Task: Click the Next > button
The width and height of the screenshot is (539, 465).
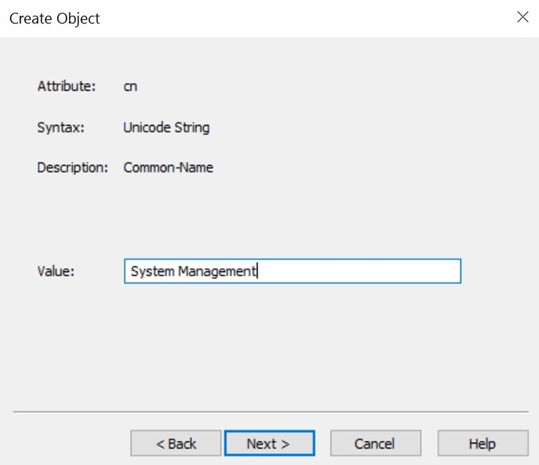Action: [x=270, y=443]
